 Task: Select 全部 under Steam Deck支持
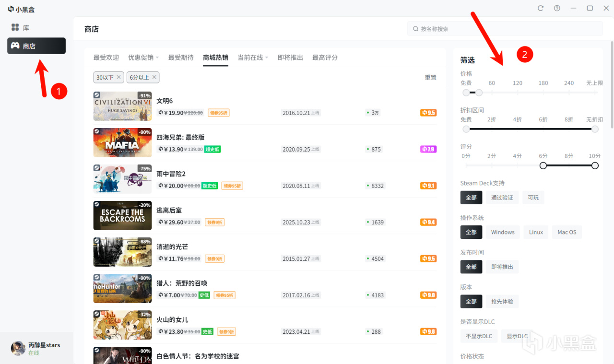coord(471,198)
